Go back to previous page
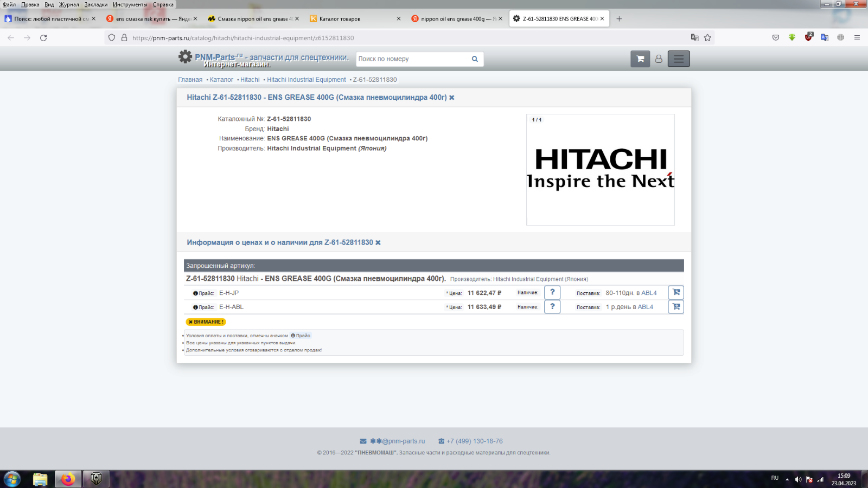This screenshot has width=868, height=488. click(x=11, y=38)
